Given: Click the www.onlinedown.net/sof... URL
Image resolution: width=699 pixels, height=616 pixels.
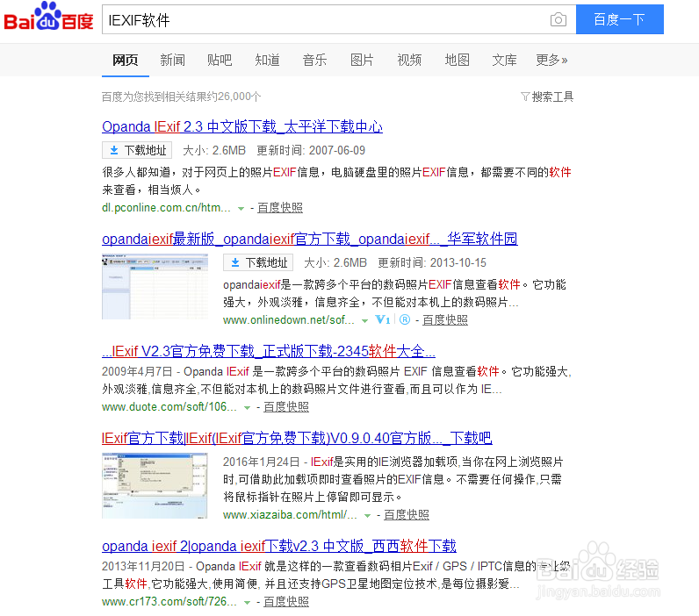Looking at the screenshot, I should pos(289,320).
